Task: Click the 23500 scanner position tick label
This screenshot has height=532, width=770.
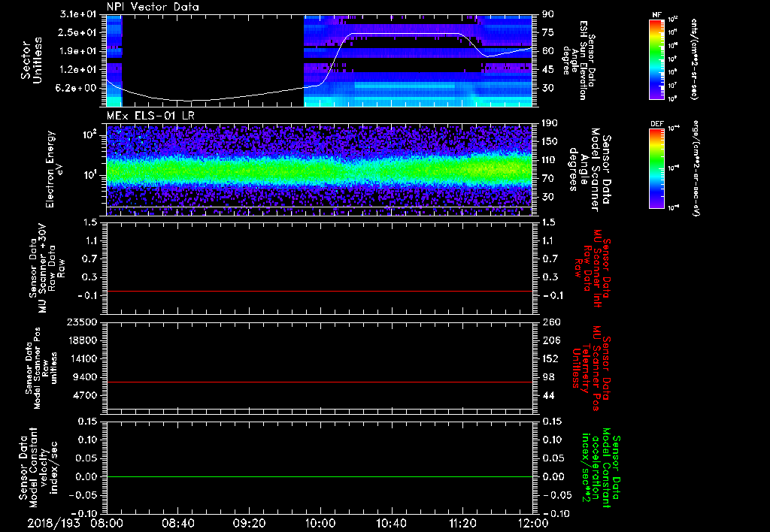Action: [82, 322]
